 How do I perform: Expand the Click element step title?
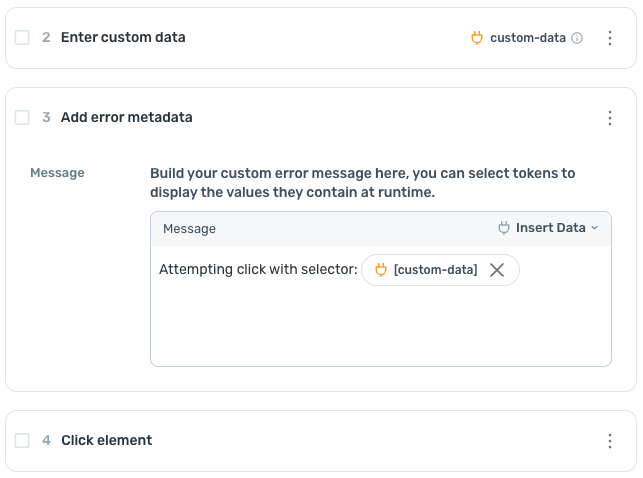click(107, 440)
